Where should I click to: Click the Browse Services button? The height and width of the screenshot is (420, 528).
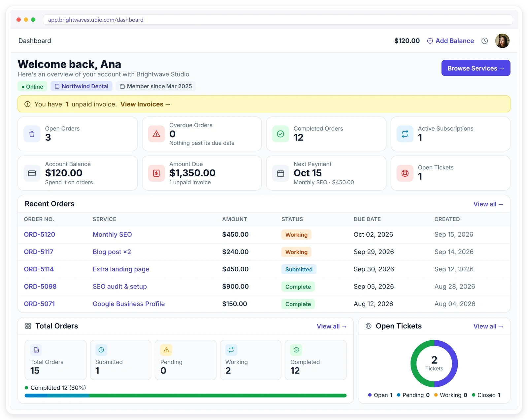(476, 68)
